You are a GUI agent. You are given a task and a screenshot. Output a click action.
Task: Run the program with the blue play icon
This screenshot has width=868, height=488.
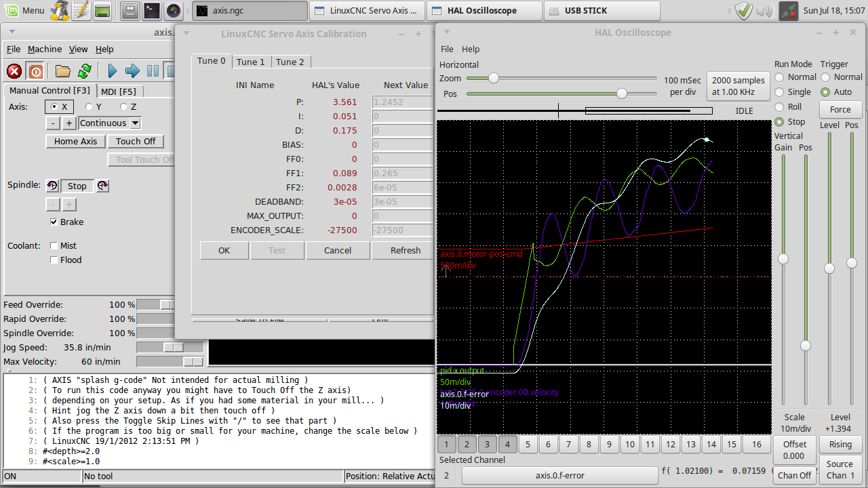tap(112, 71)
